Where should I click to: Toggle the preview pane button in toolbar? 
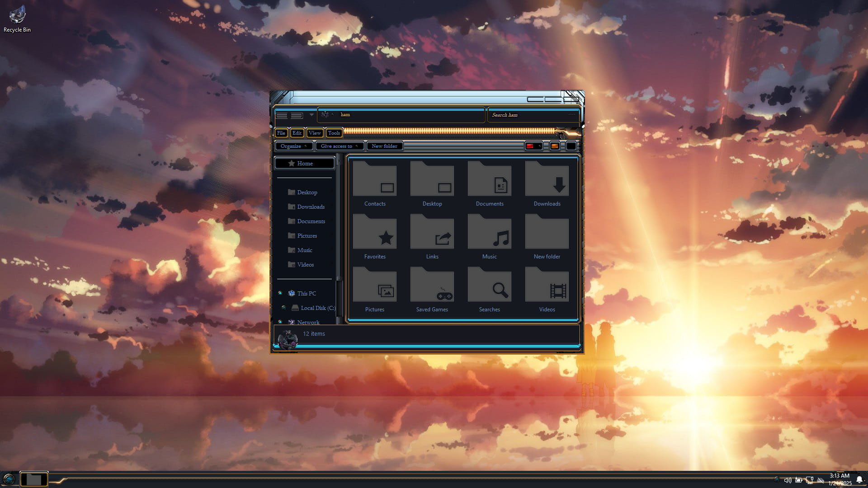click(555, 146)
